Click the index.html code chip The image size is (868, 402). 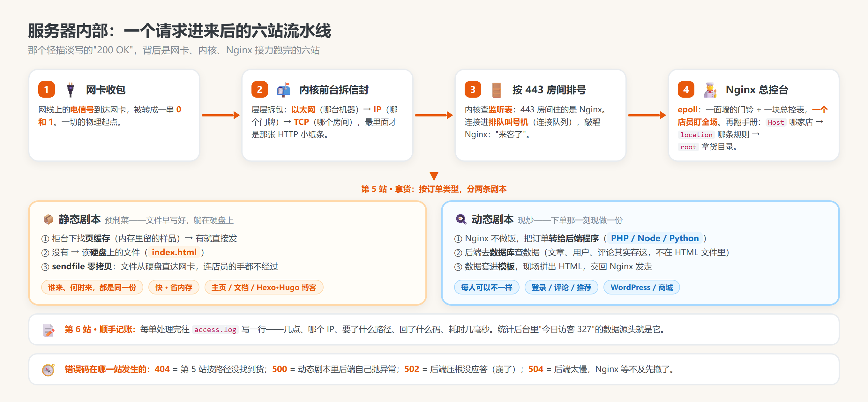click(174, 252)
